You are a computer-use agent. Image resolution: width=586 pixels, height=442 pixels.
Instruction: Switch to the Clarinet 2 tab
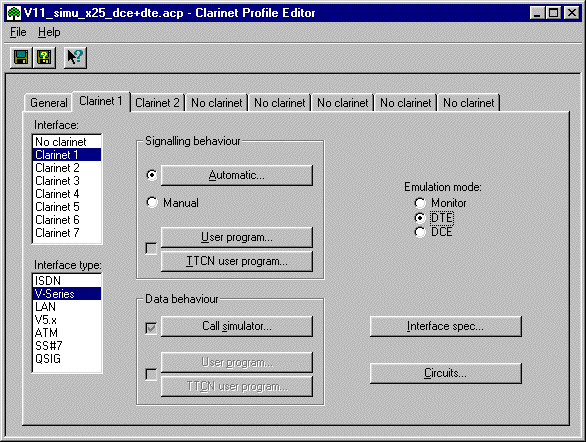click(157, 103)
